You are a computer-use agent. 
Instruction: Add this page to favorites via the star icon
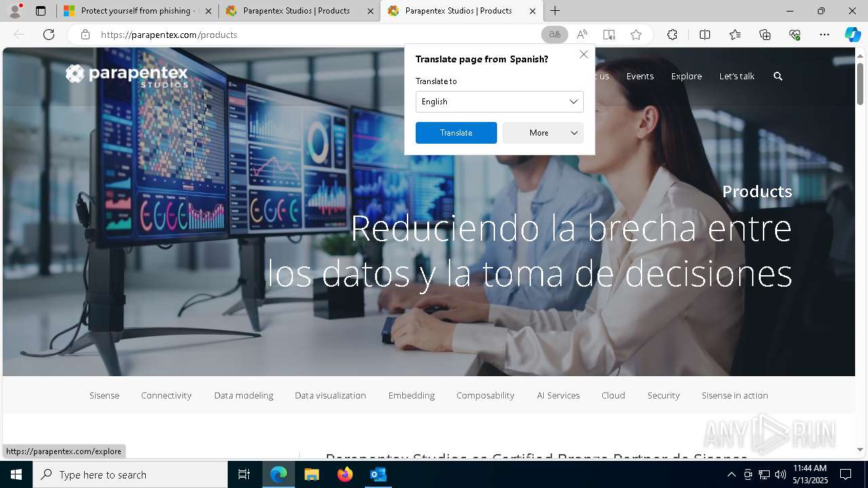[x=636, y=35]
